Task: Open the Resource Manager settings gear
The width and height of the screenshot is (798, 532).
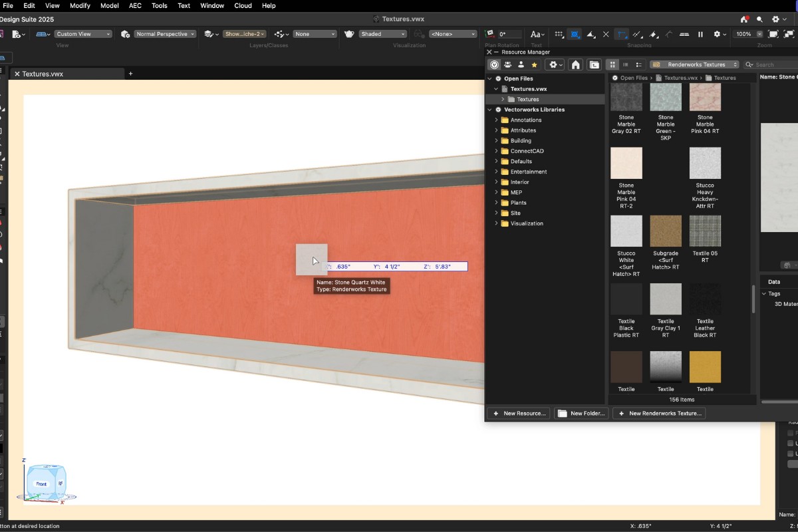Action: [x=553, y=64]
